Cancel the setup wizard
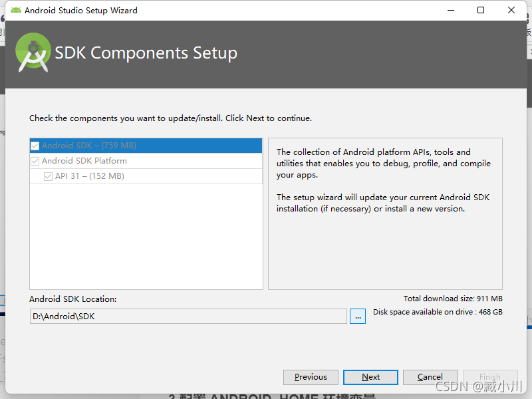The width and height of the screenshot is (532, 399). pyautogui.click(x=430, y=377)
